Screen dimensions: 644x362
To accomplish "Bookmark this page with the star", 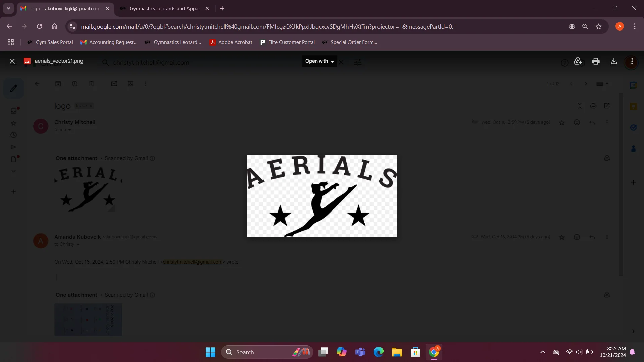I will [599, 26].
